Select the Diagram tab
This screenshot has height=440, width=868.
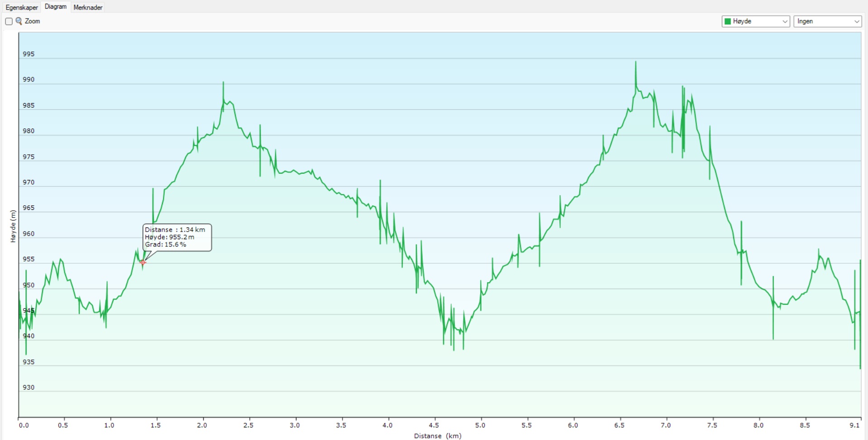pos(56,7)
